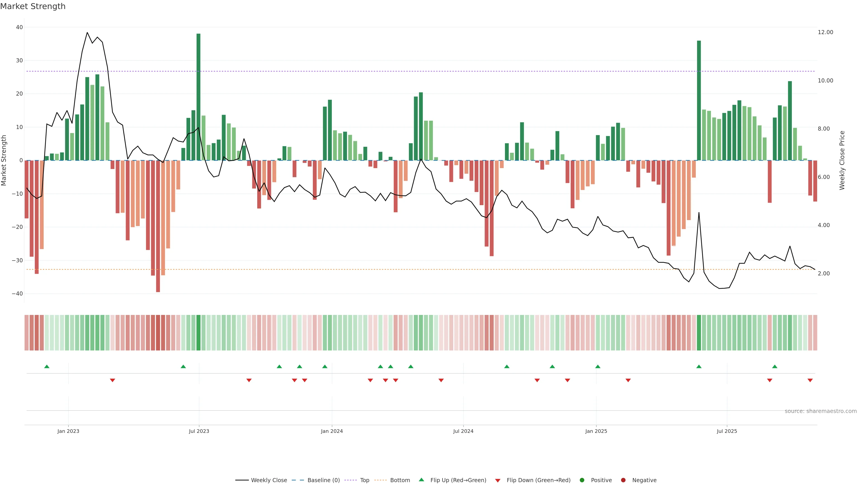868x488 pixels.
Task: Click the Jul 2025 x-axis label
Action: 727,431
